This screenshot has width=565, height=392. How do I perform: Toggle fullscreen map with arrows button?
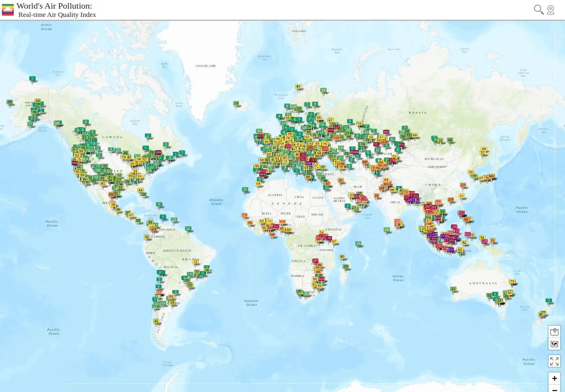click(x=554, y=361)
